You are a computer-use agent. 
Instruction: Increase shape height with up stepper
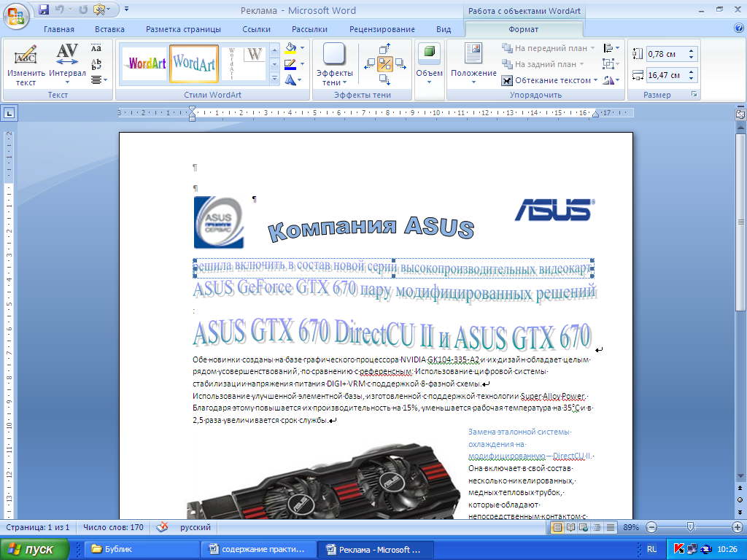(x=692, y=50)
